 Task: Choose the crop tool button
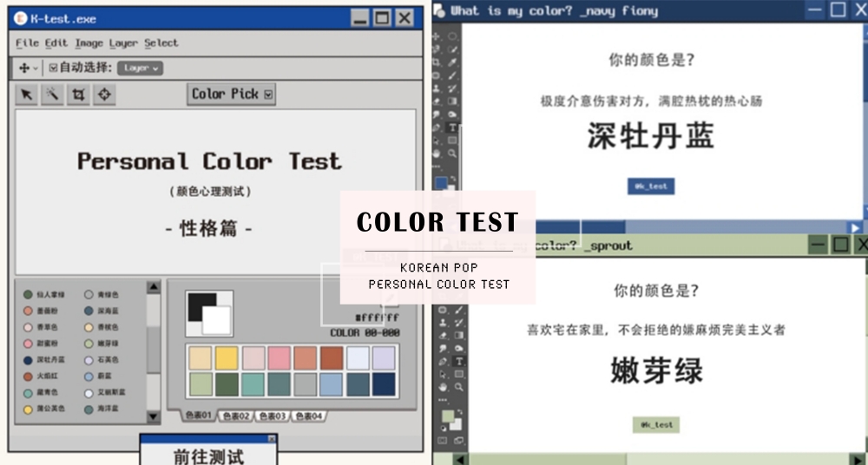pos(79,95)
